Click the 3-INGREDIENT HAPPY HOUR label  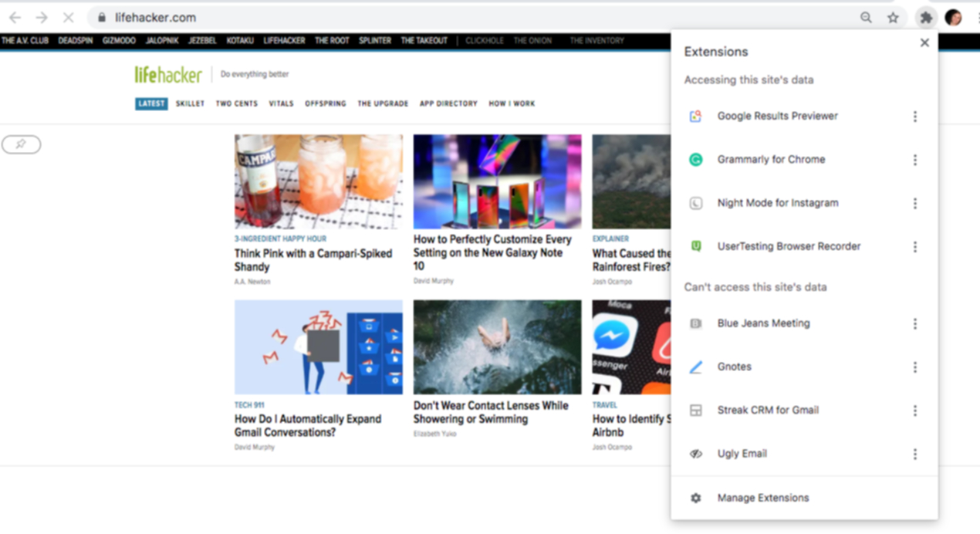click(280, 239)
